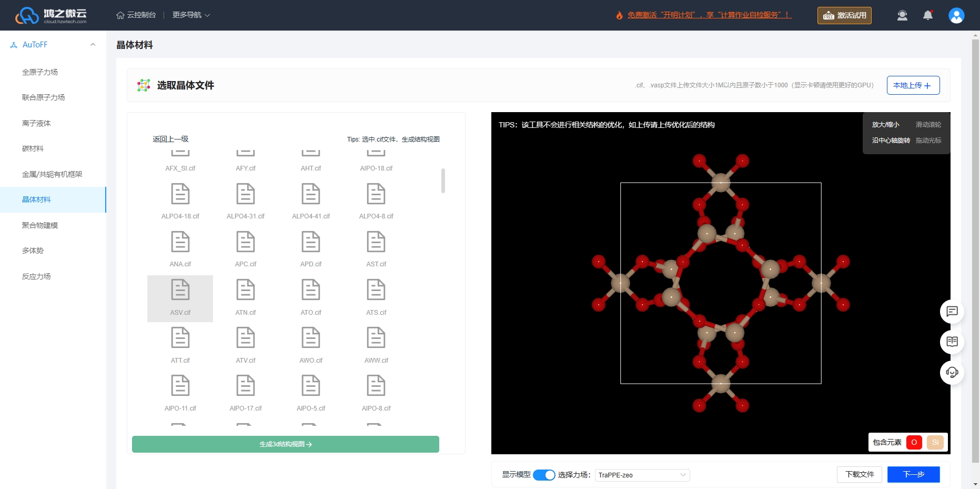The width and height of the screenshot is (980, 489).
Task: Open 金属/共轭有机框架 in sidebar
Action: tap(53, 174)
